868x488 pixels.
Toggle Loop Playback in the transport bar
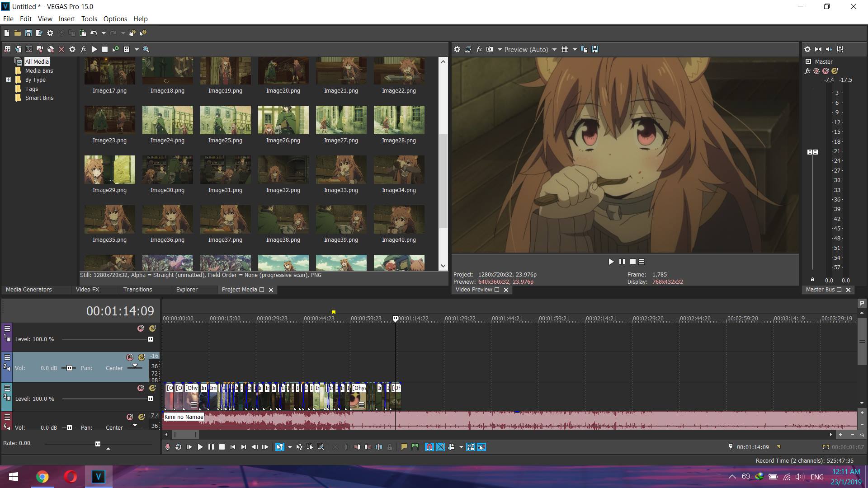point(179,447)
